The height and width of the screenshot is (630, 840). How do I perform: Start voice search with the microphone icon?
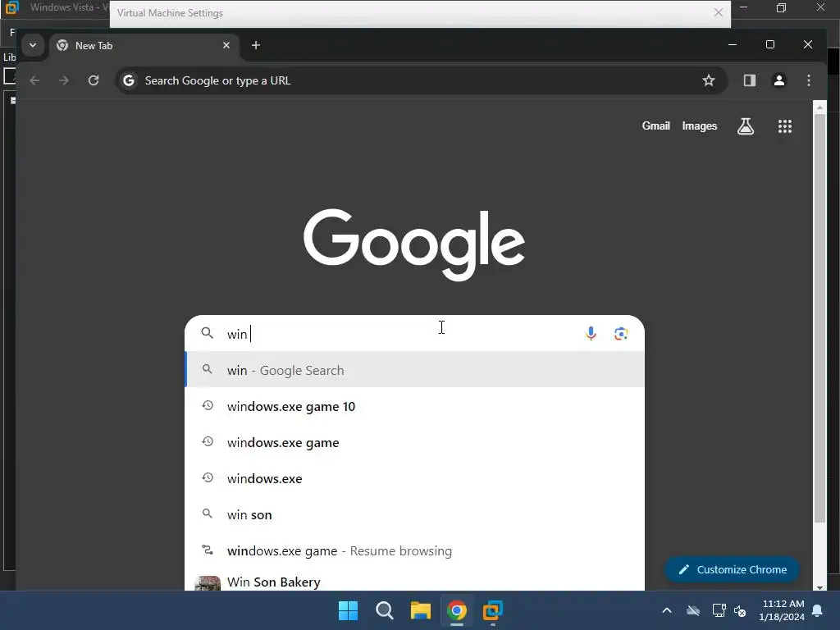tap(591, 333)
